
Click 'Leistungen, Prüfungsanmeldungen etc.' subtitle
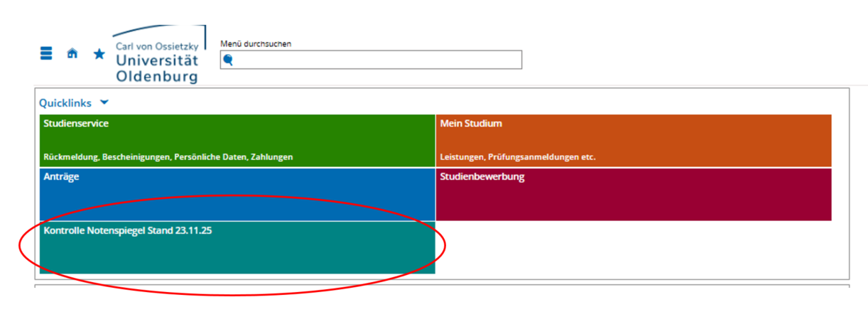[518, 157]
